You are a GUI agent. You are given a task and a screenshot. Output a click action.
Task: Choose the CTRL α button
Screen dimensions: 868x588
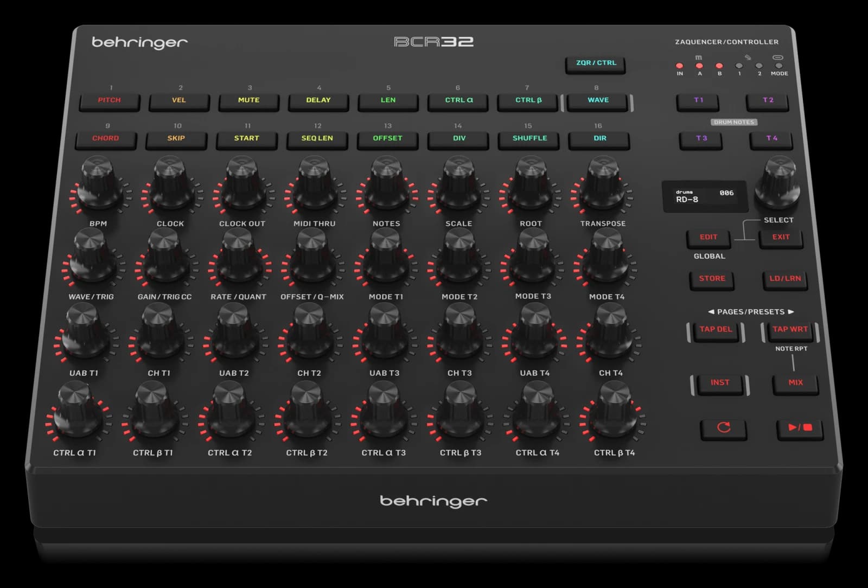(x=458, y=101)
